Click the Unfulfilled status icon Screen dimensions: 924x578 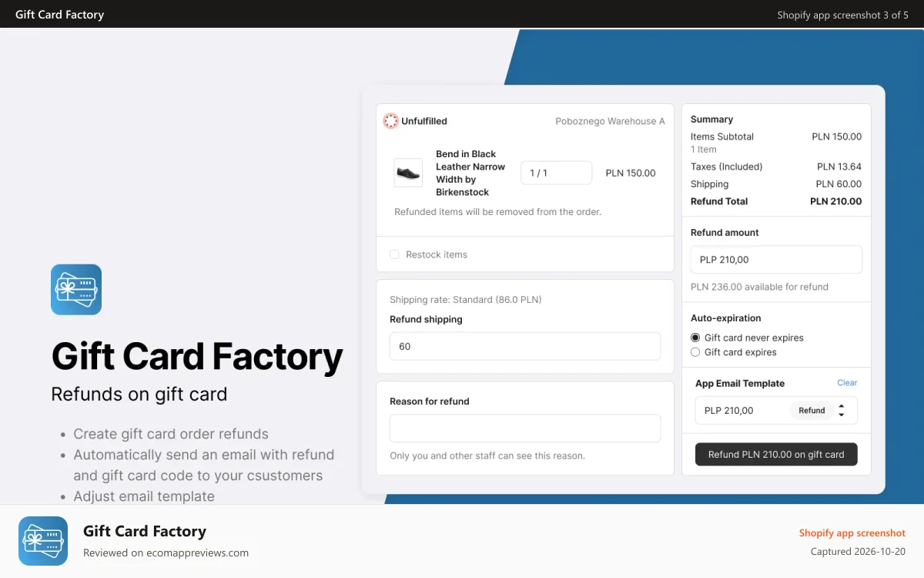390,121
